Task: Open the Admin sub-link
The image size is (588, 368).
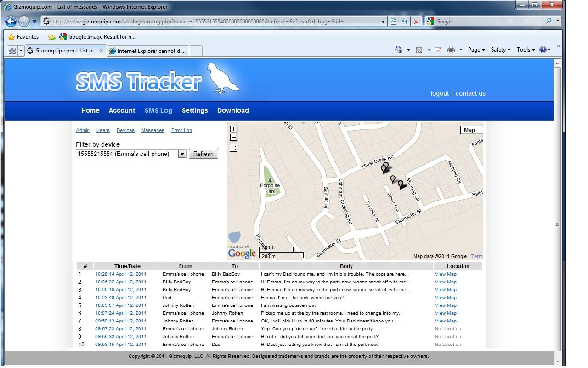Action: point(83,130)
